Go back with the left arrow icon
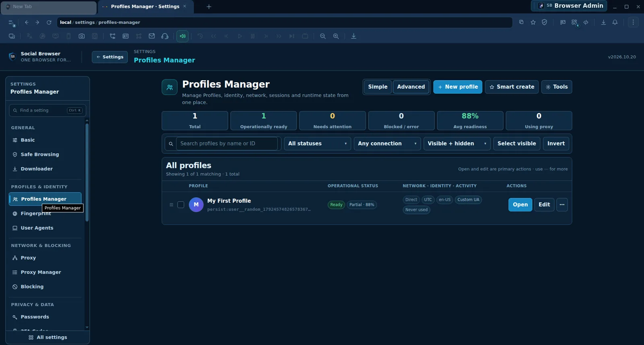 point(27,23)
